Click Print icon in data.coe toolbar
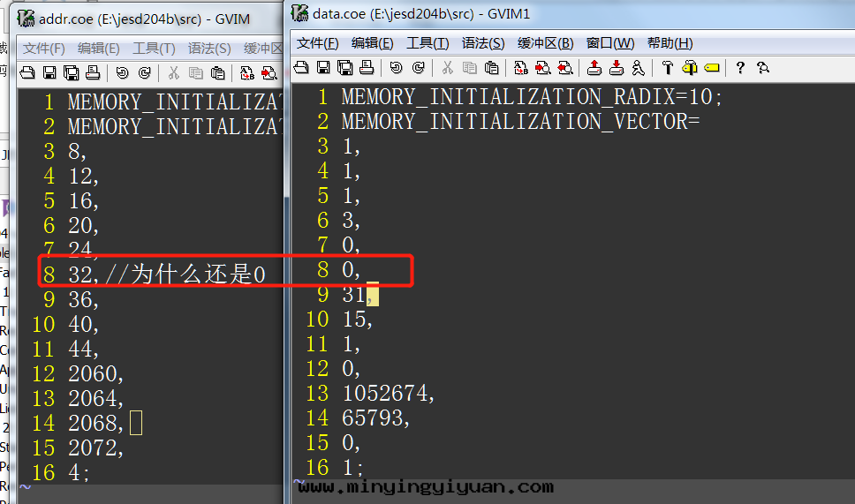The image size is (855, 504). click(367, 68)
